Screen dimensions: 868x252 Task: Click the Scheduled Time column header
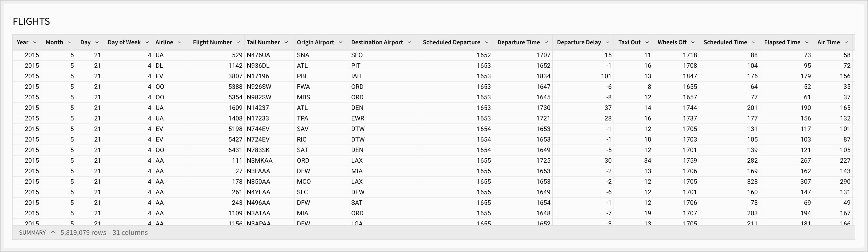(x=725, y=42)
